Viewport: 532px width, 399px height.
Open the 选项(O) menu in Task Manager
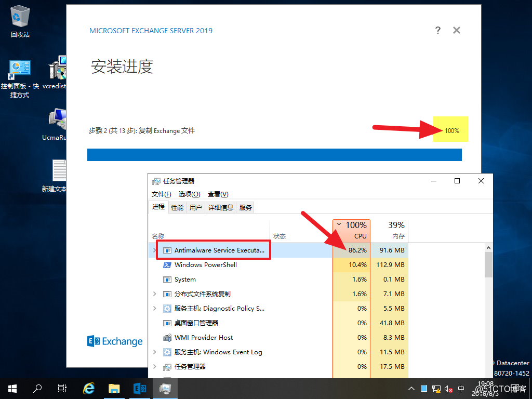pos(189,194)
